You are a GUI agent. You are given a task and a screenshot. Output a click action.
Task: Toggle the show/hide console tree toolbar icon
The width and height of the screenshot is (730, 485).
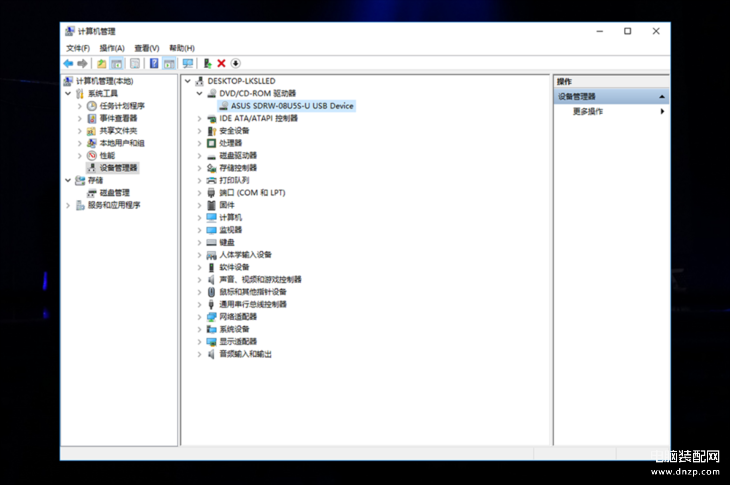coord(117,63)
